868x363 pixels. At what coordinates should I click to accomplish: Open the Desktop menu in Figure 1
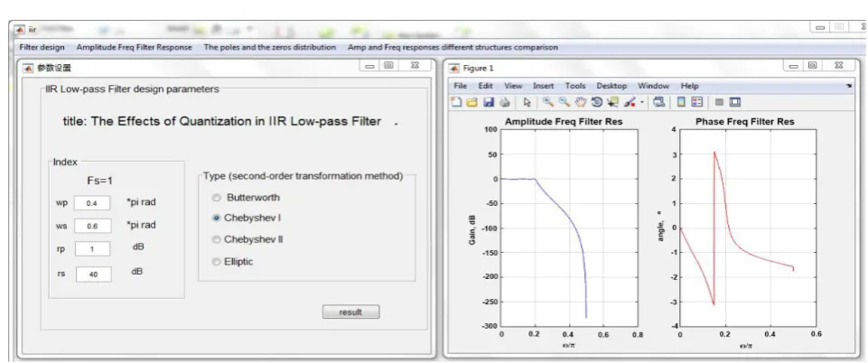click(x=611, y=87)
